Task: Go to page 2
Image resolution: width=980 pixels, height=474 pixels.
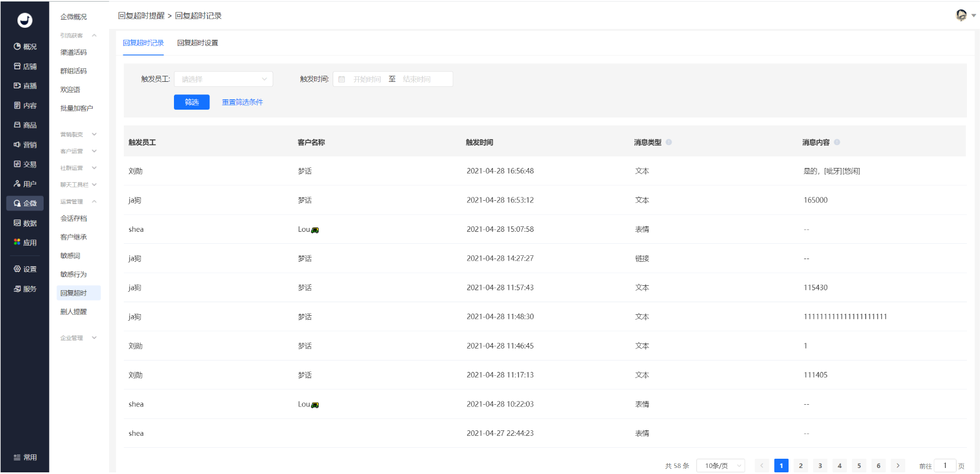Action: point(801,466)
